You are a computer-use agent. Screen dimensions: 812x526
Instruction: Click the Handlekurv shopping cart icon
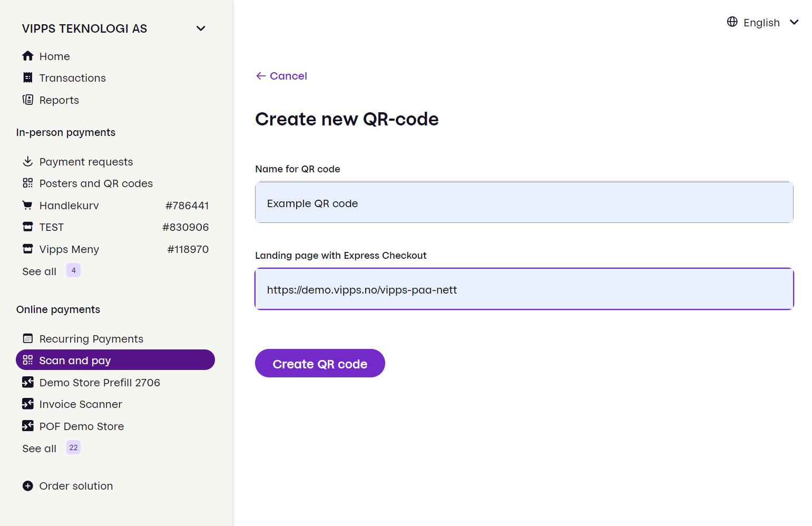[28, 205]
